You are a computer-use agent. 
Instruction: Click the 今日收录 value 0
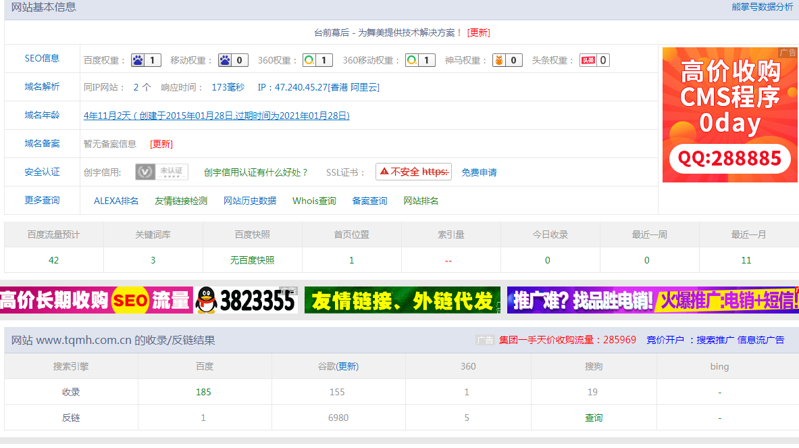tap(547, 260)
